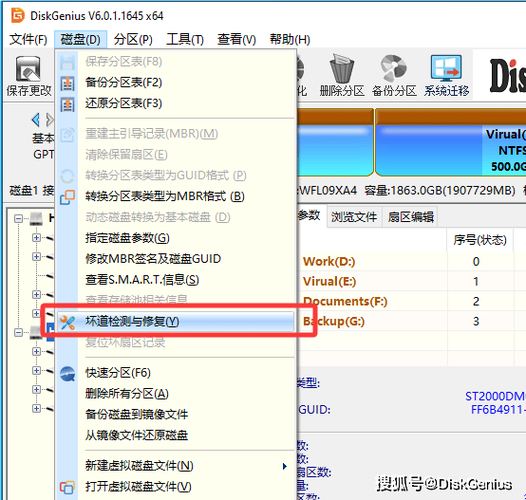
Task: Click the icon beside 转换分区表类型为MBR格式
Action: click(x=67, y=197)
